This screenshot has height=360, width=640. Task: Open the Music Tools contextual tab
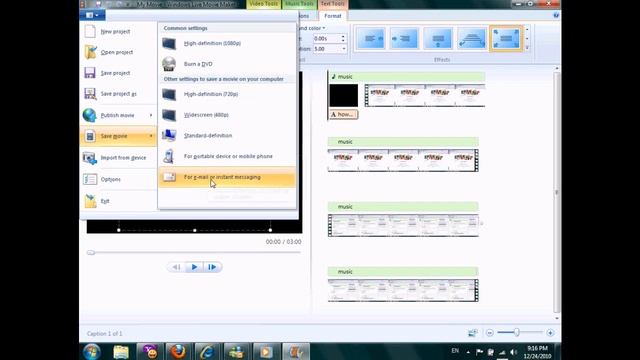coord(300,4)
